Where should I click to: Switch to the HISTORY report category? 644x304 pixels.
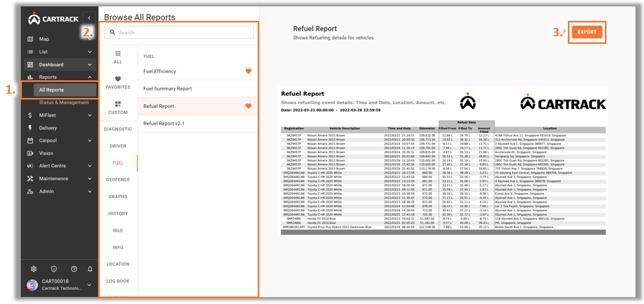tap(118, 214)
